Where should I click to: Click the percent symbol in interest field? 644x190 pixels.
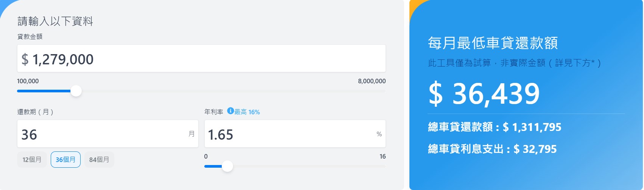(x=379, y=134)
